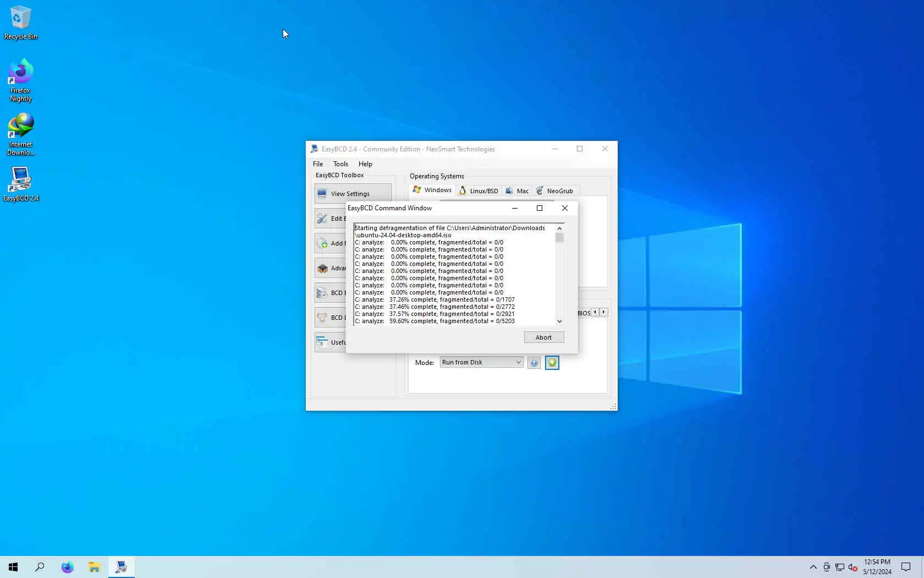Click the Advanced Settings toolbox button
Viewport: 924px width, 578px height.
click(331, 268)
